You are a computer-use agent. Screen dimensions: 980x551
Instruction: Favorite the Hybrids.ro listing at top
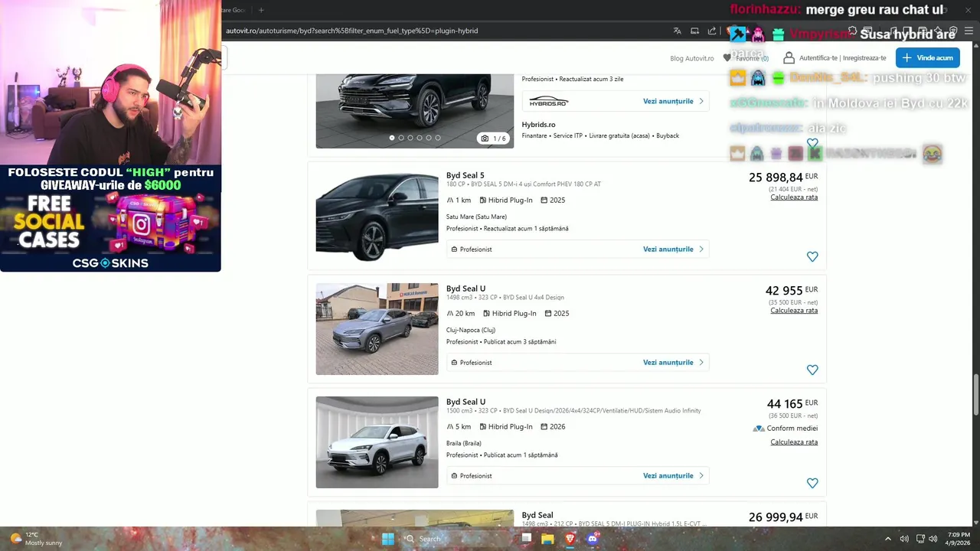812,143
